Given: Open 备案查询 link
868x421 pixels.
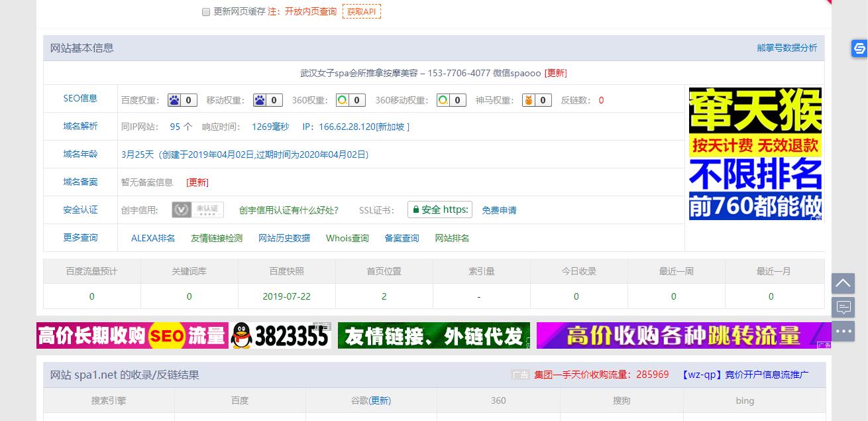Looking at the screenshot, I should tap(402, 238).
